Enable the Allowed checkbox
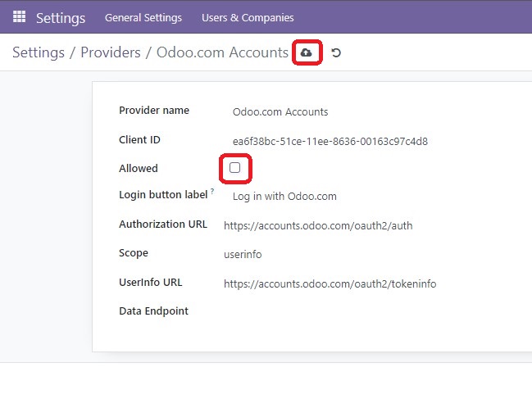532x399 pixels. 234,167
